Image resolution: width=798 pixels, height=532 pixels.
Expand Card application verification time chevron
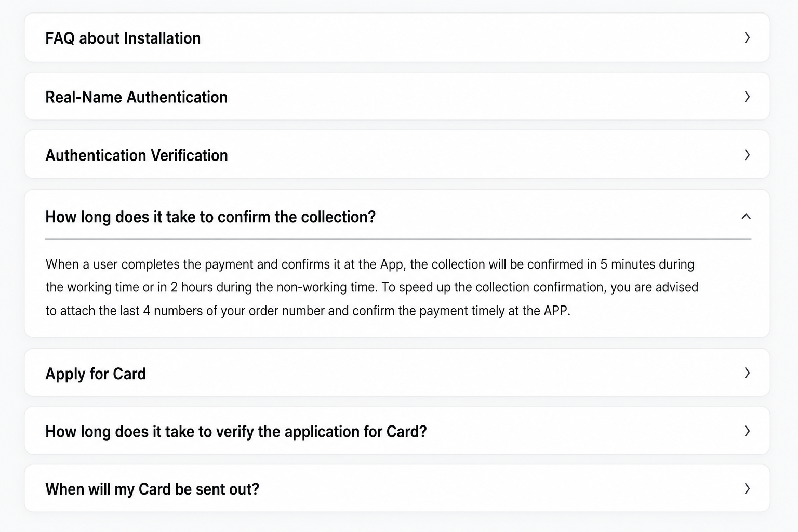(x=747, y=431)
